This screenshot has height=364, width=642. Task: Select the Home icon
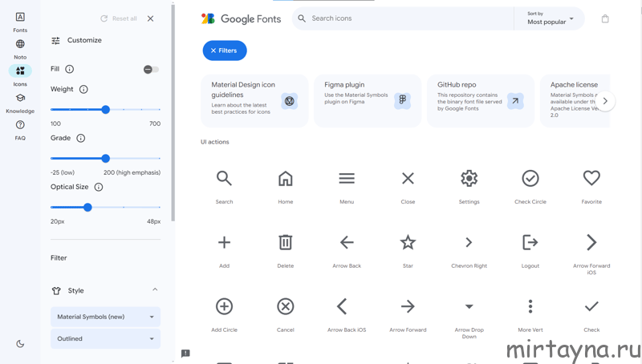pos(286,179)
